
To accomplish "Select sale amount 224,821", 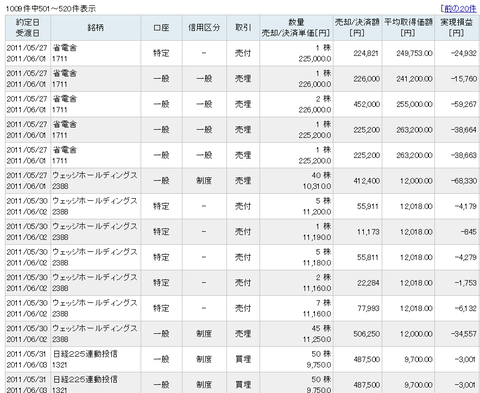I will point(366,53).
